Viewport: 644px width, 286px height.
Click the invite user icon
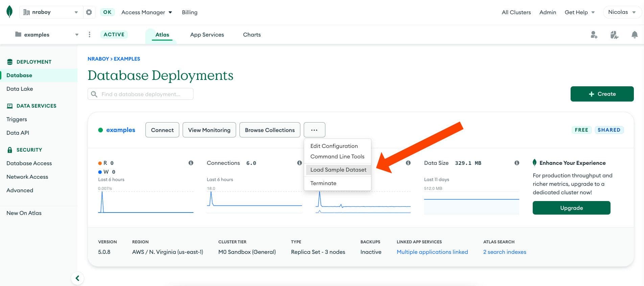(594, 35)
